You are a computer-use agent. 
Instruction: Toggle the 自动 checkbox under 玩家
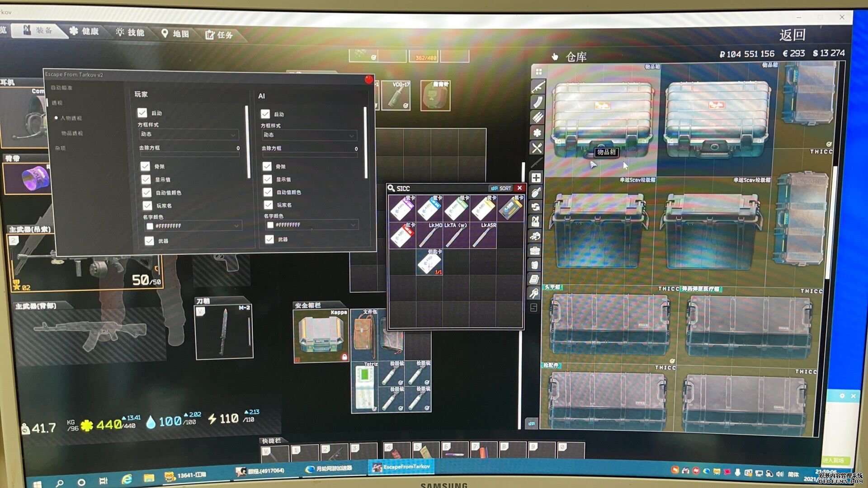click(142, 113)
